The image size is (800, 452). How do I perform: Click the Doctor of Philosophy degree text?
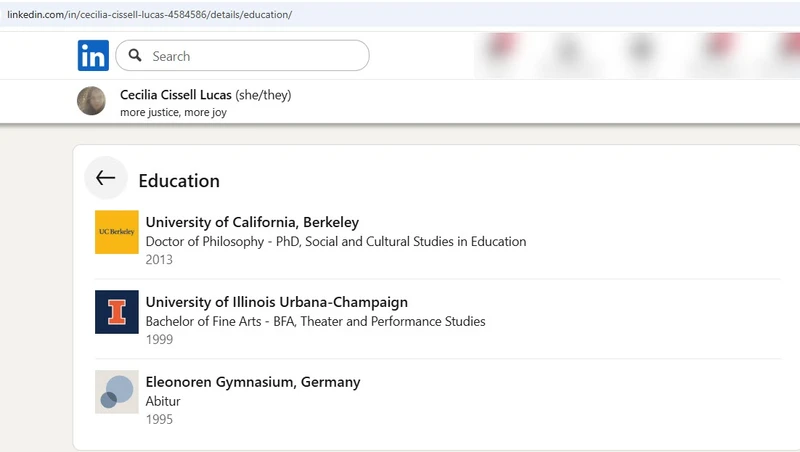click(x=336, y=241)
